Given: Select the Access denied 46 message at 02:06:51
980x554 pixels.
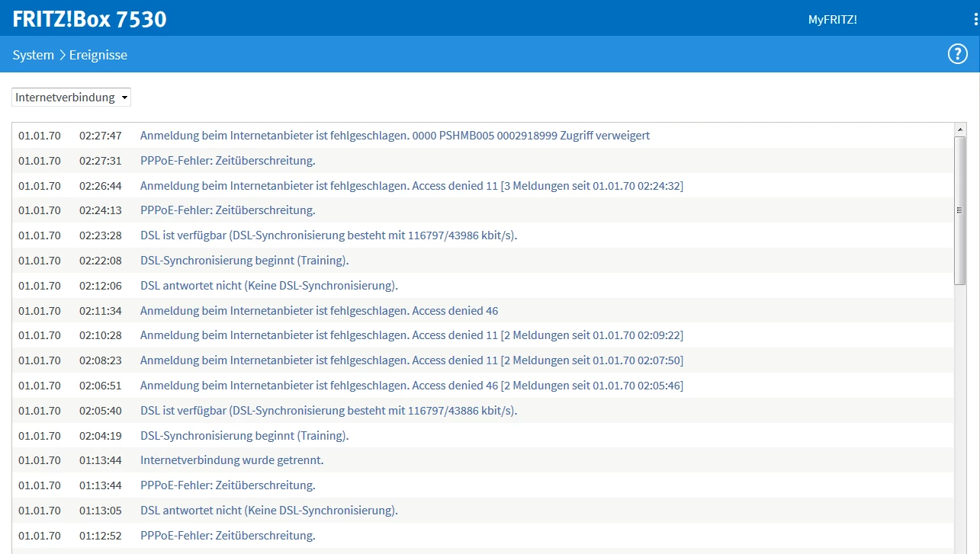Looking at the screenshot, I should (x=412, y=386).
